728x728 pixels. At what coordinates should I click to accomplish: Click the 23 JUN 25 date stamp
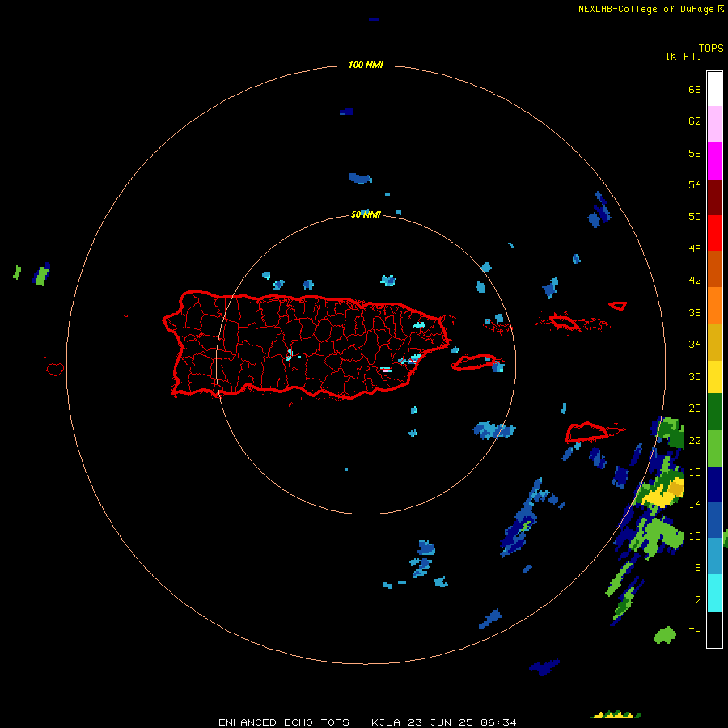click(441, 722)
